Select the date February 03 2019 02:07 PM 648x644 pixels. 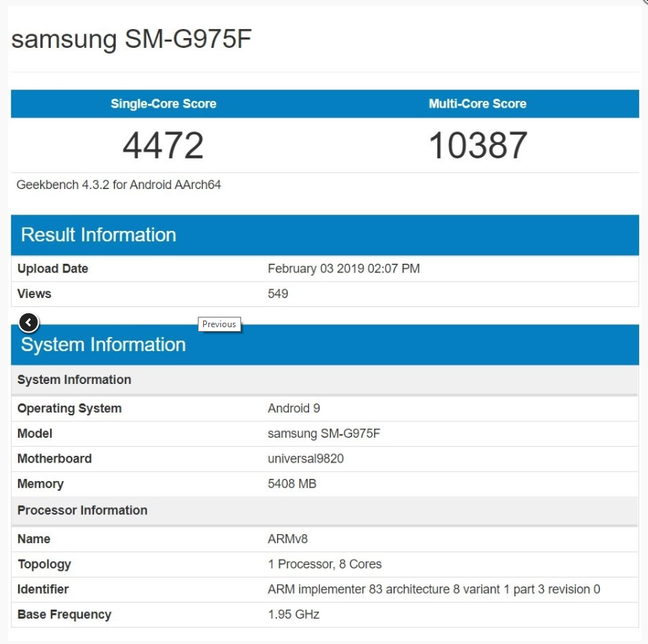click(344, 269)
